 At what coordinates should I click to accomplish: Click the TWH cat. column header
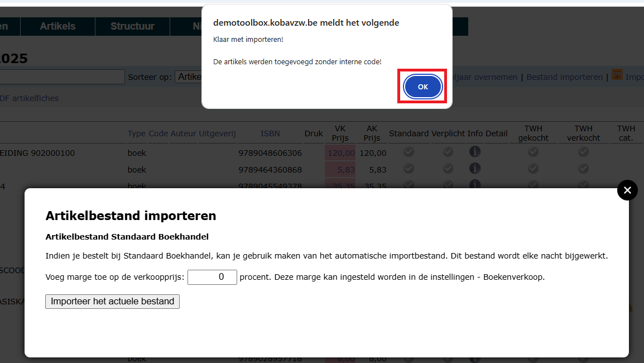626,133
